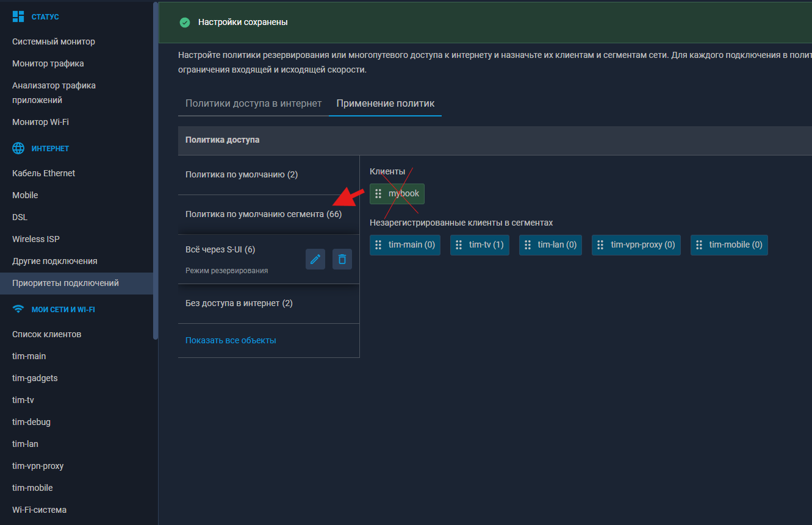The image size is (812, 525).
Task: Click the Статус dashboard icon
Action: click(19, 16)
